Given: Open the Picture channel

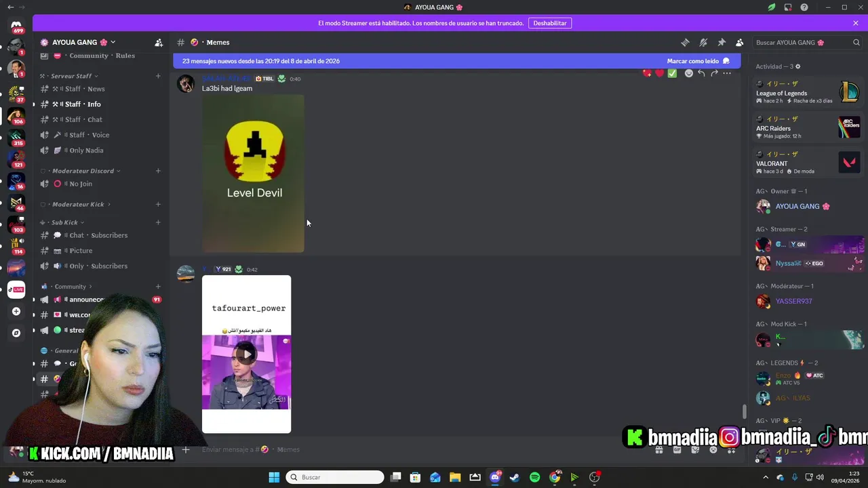Looking at the screenshot, I should [100, 251].
